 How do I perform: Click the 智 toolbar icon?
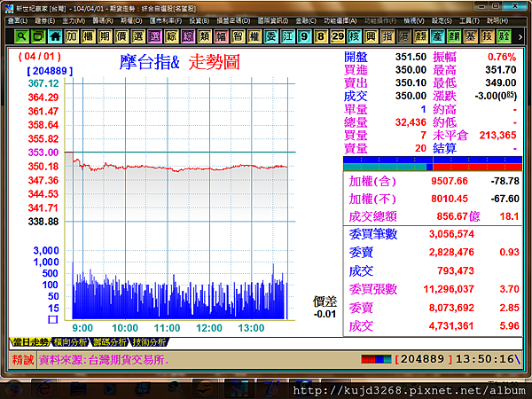238,36
